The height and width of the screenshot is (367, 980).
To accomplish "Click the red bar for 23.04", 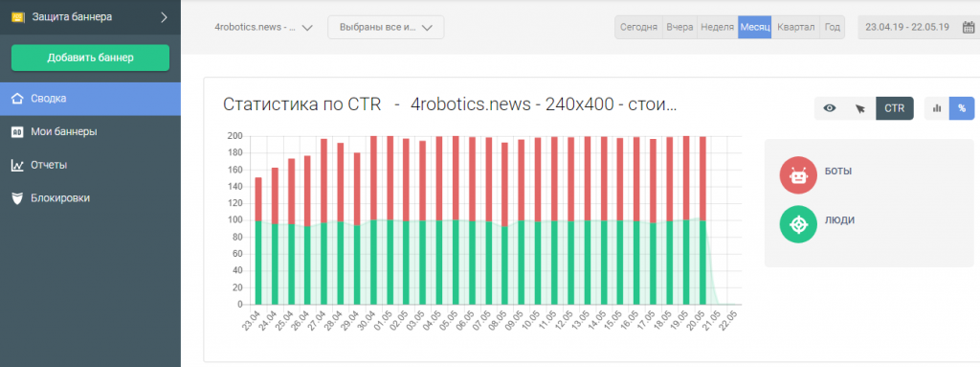I will point(258,198).
